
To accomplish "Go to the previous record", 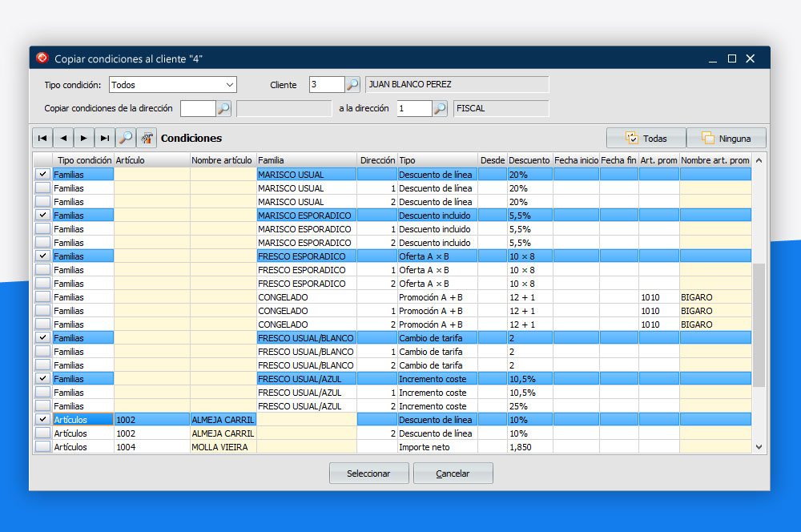I will point(63,138).
